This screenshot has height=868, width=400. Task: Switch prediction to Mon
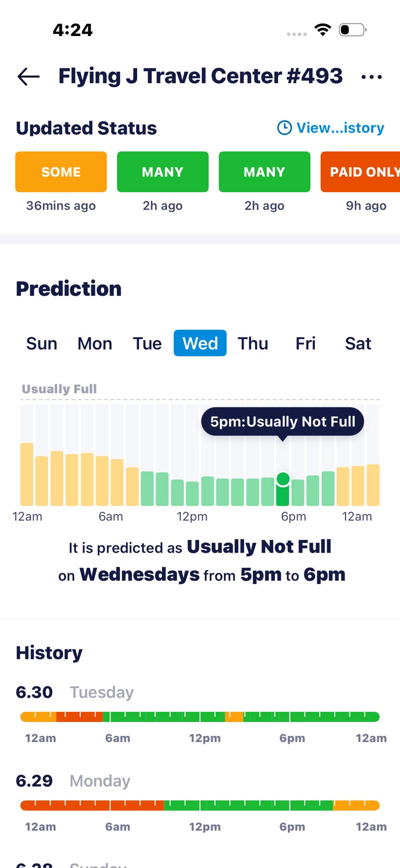pyautogui.click(x=95, y=343)
